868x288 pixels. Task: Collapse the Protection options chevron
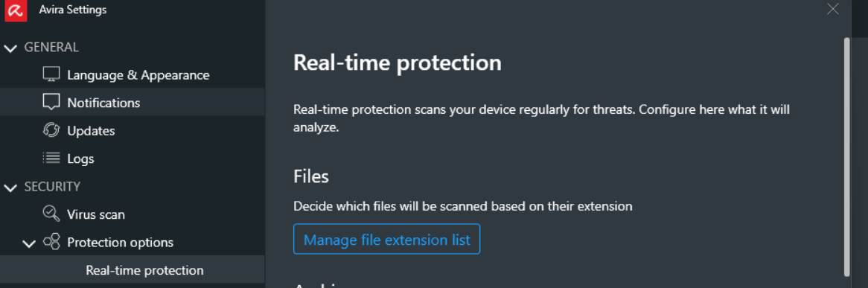click(29, 243)
